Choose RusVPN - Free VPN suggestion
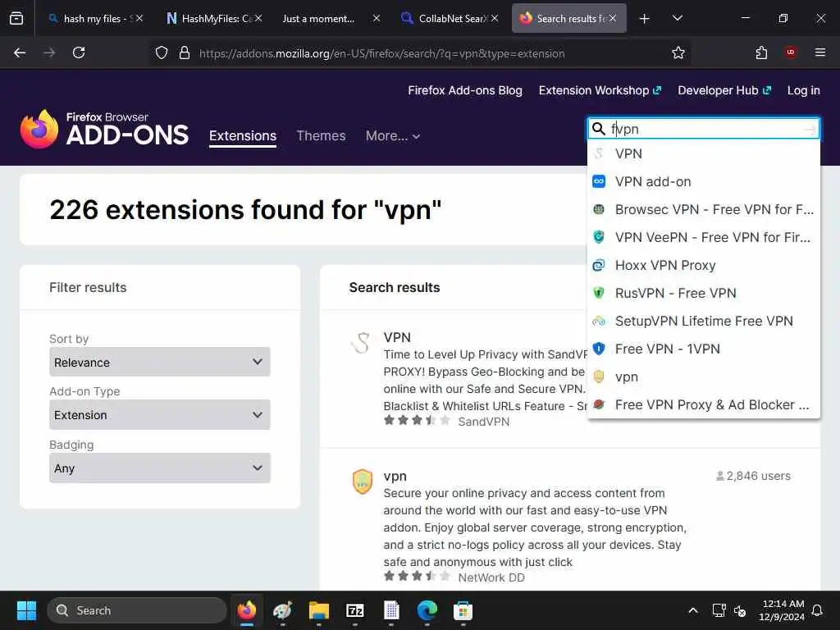 click(703, 293)
